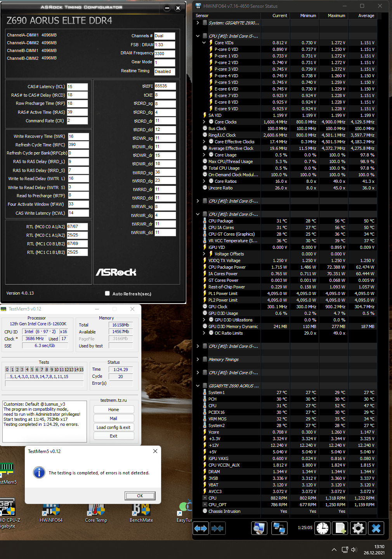Click Exit button in TestMem5
The image size is (392, 559).
tap(114, 436)
